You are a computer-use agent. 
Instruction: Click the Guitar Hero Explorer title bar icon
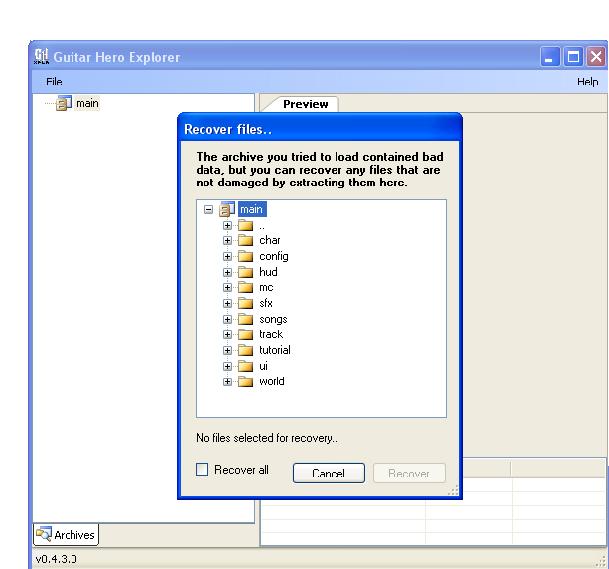pyautogui.click(x=42, y=56)
